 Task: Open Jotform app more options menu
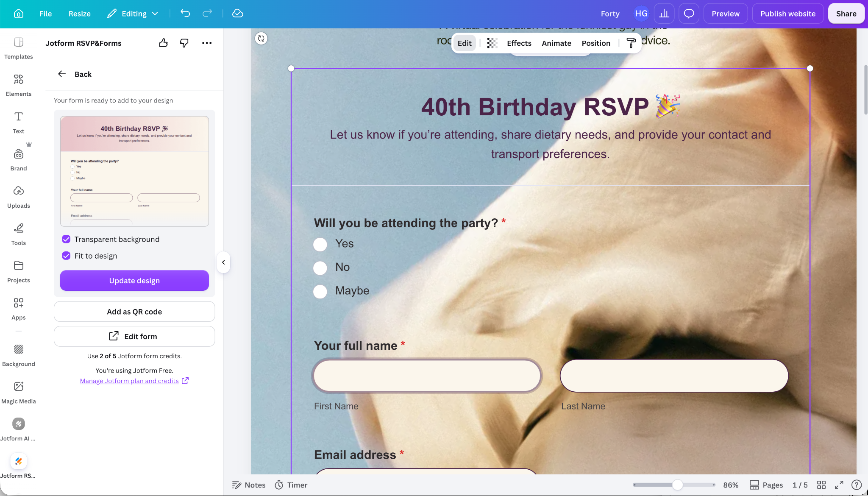[x=207, y=43]
